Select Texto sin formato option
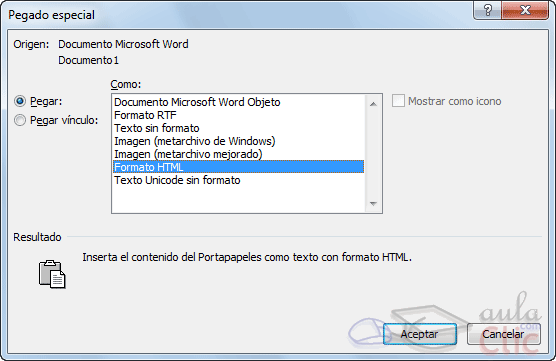Screen dimensions: 556x361 (x=239, y=128)
